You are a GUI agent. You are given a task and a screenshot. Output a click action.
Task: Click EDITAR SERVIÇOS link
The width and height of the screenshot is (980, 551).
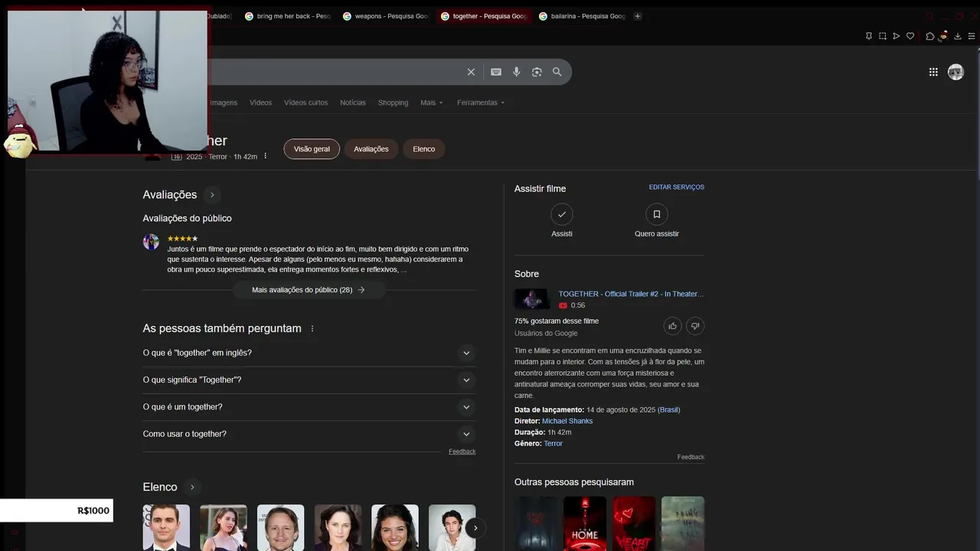pos(677,187)
